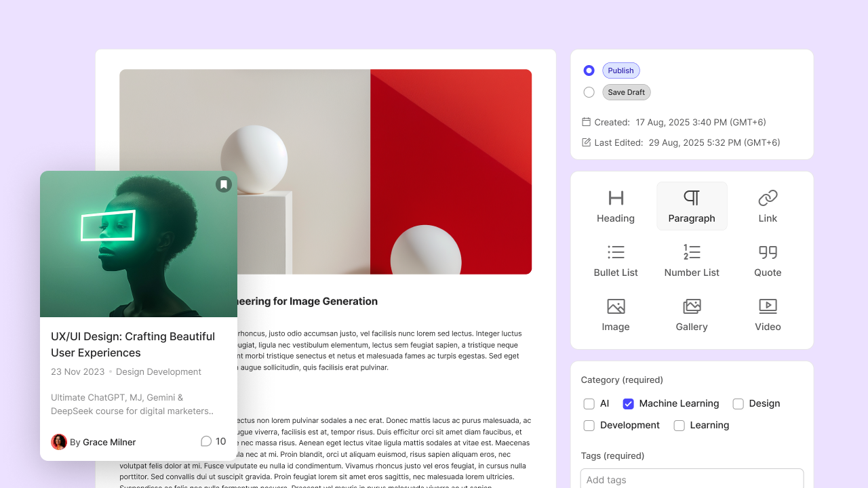Uncheck the Machine Learning category

[x=628, y=403]
